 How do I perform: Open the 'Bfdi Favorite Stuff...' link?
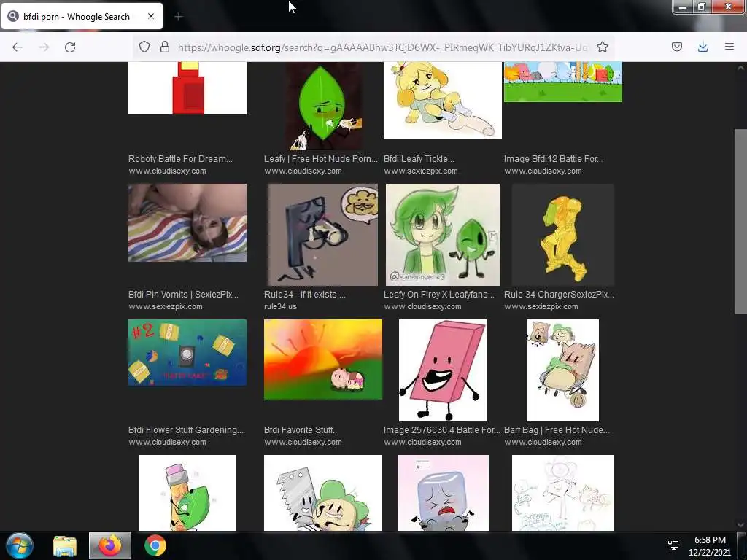point(301,430)
